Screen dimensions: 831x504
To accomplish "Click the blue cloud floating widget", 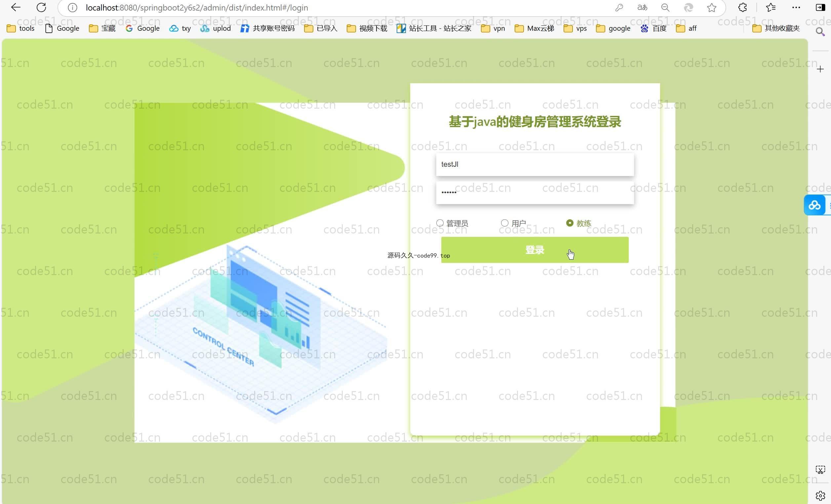I will tap(814, 205).
